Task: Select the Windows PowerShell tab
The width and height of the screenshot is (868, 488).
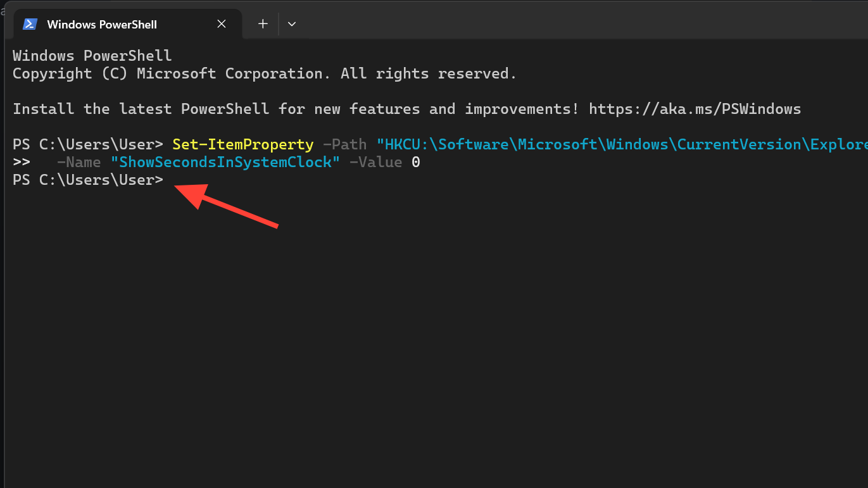Action: pos(102,25)
